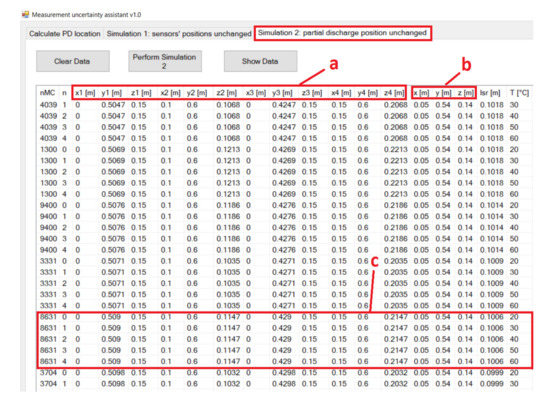Click Perform Simulation 2 button
This screenshot has height=403, width=550.
165,61
